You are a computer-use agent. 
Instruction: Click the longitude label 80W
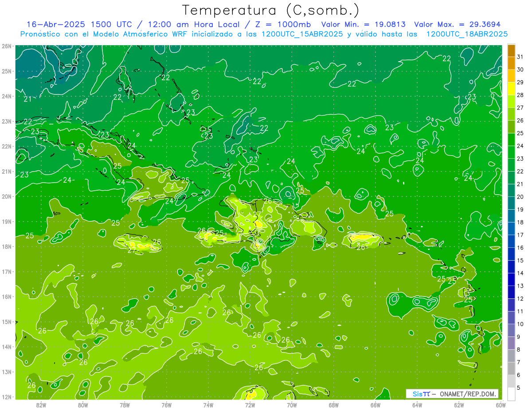click(83, 405)
